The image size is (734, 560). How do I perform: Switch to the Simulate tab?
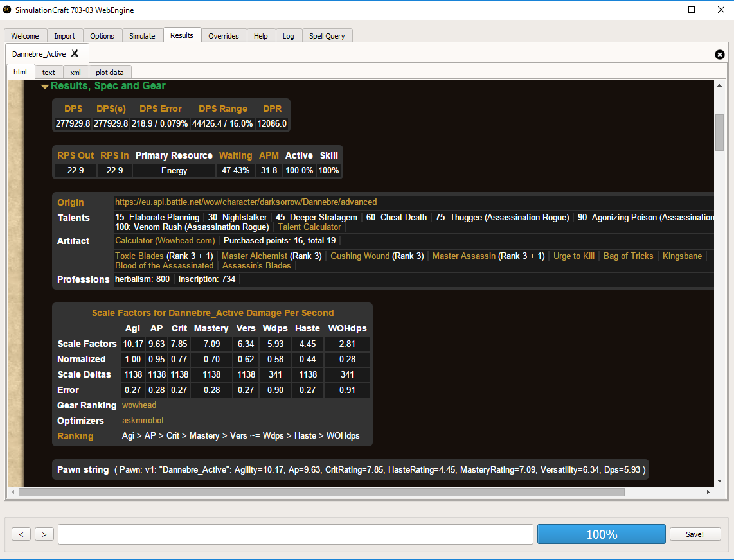click(142, 36)
